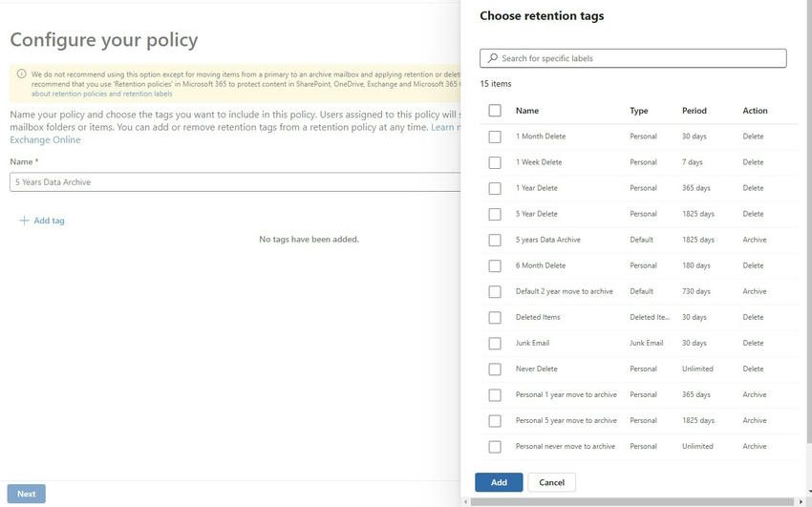Sort by the Name column header
This screenshot has width=812, height=507.
[x=527, y=111]
